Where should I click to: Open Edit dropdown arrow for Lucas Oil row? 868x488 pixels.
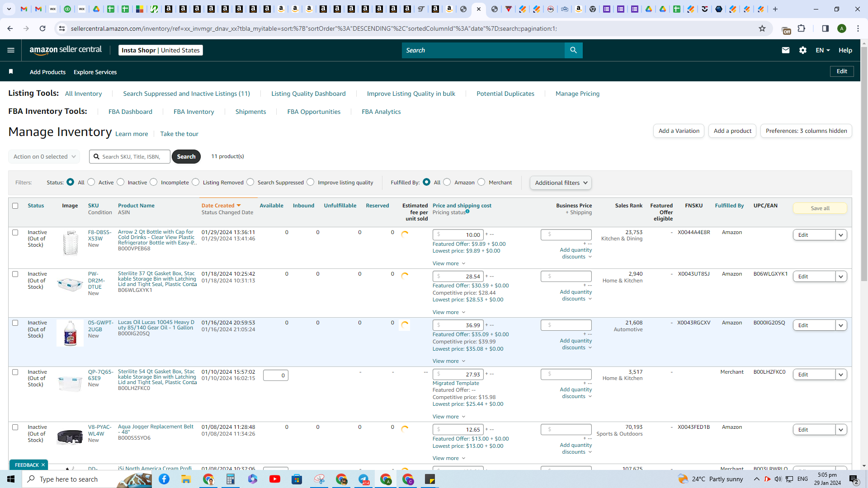pos(841,325)
